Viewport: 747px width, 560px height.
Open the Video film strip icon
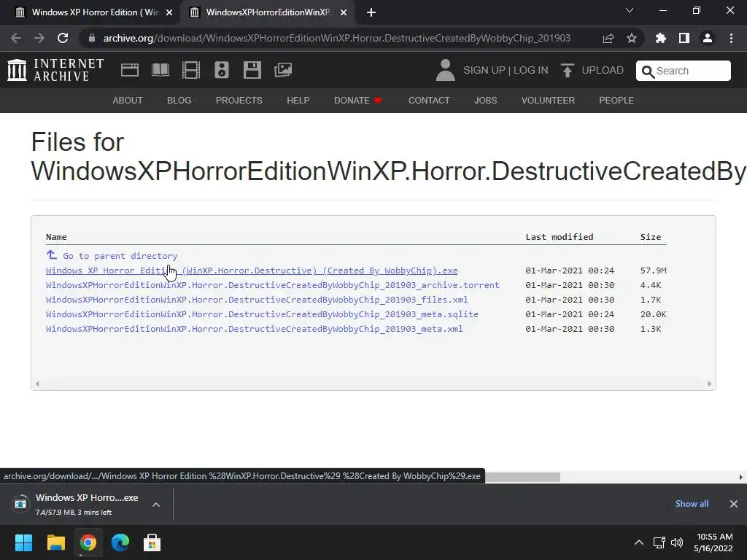coord(191,70)
